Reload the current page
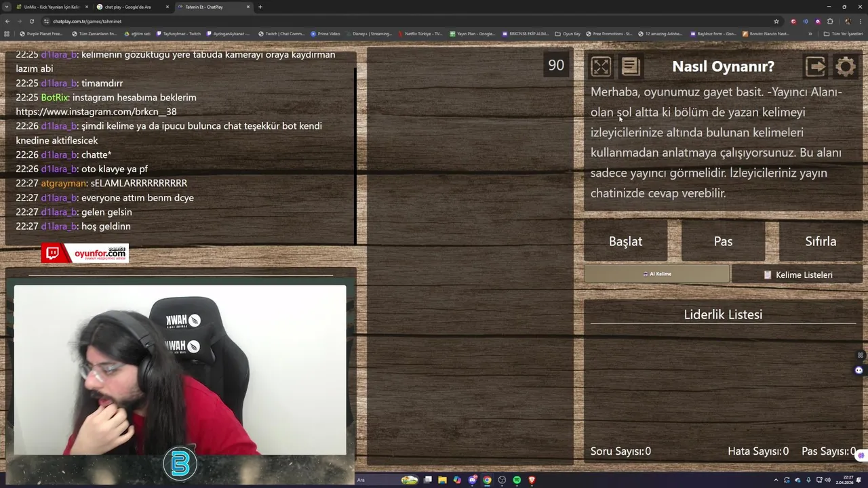868x488 pixels. tap(31, 21)
